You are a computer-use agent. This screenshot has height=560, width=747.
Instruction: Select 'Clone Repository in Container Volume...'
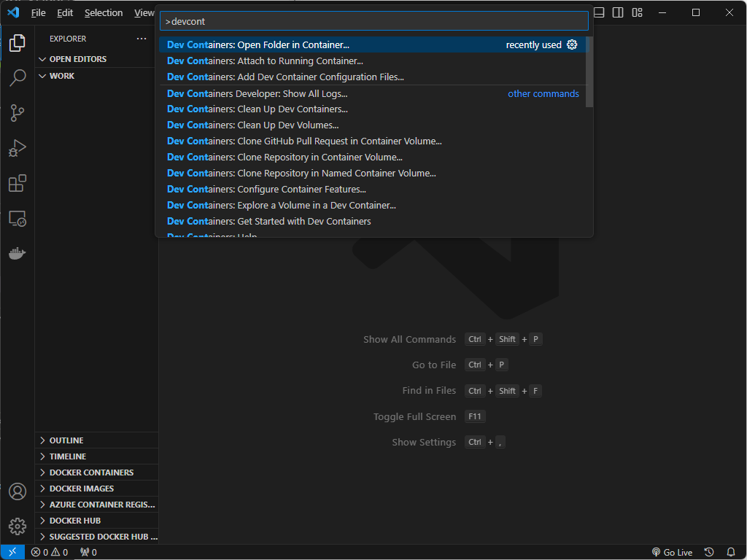(x=372, y=157)
